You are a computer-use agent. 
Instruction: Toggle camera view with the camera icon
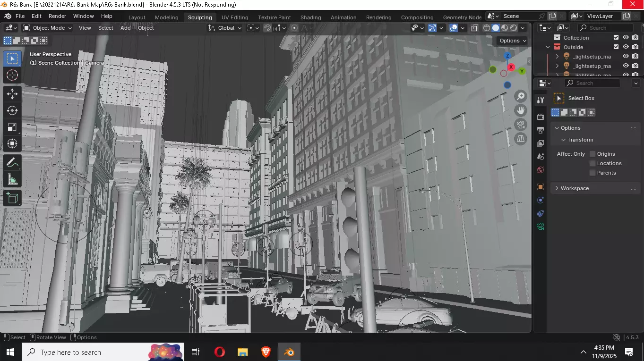click(521, 125)
